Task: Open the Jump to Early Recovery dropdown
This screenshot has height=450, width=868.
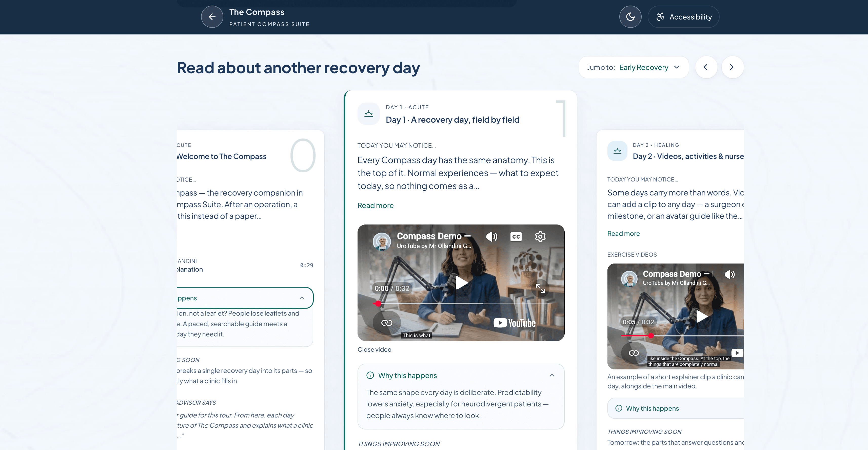Action: coord(634,67)
